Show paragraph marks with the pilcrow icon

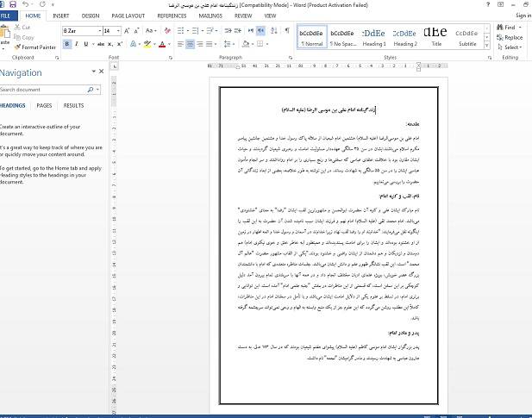click(x=287, y=31)
